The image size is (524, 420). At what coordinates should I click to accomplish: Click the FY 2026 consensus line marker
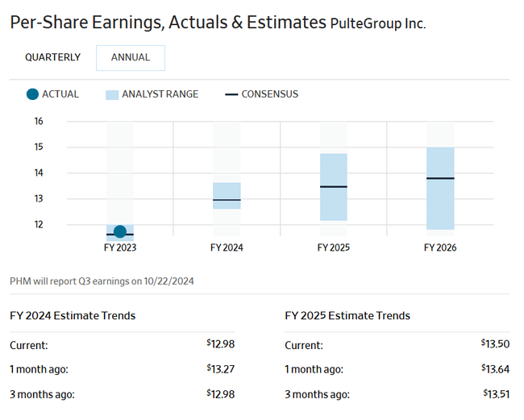point(440,178)
